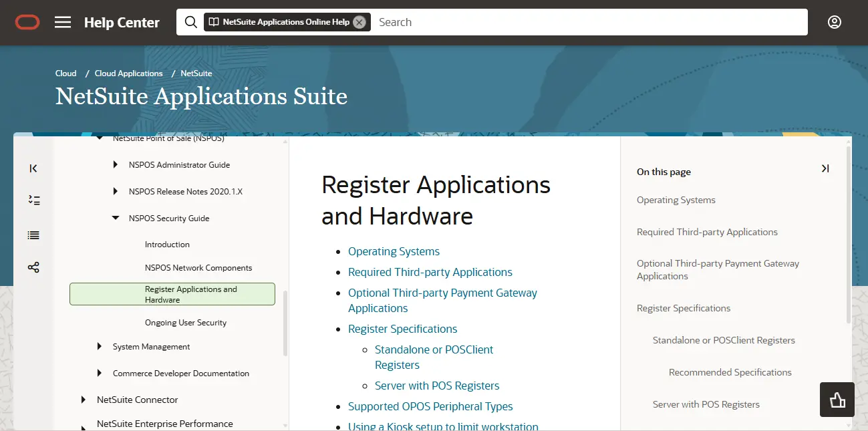Open the user profile icon
This screenshot has width=868, height=431.
[x=835, y=22]
